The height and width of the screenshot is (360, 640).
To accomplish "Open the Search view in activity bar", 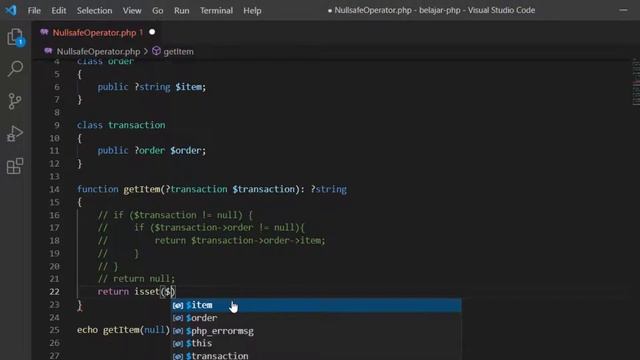I will (16, 69).
